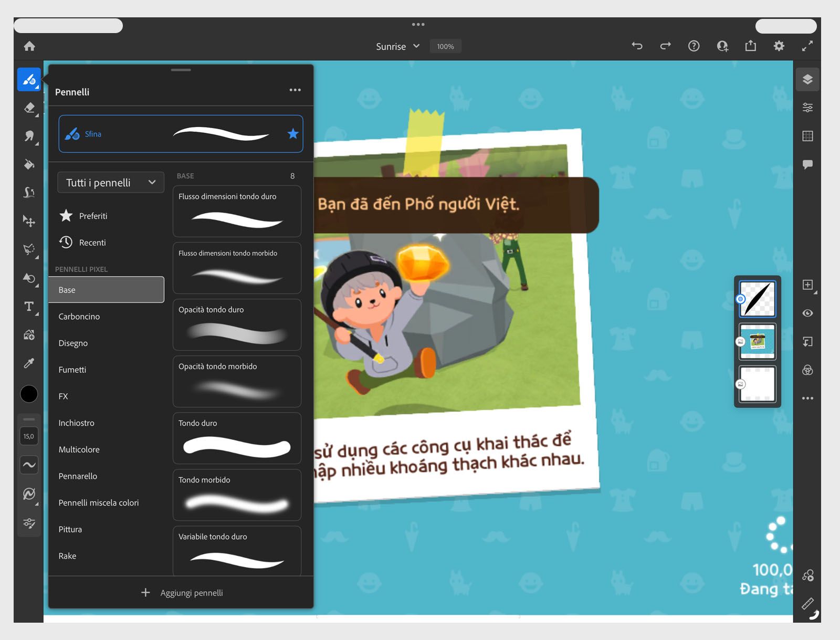Screen dimensions: 840x640
Task: Select the Multicolore brush category
Action: click(106, 449)
